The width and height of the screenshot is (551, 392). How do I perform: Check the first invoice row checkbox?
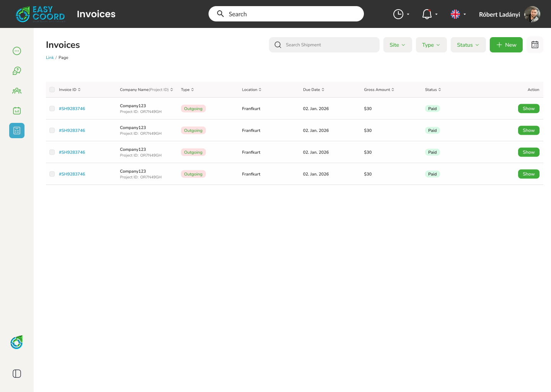[52, 109]
